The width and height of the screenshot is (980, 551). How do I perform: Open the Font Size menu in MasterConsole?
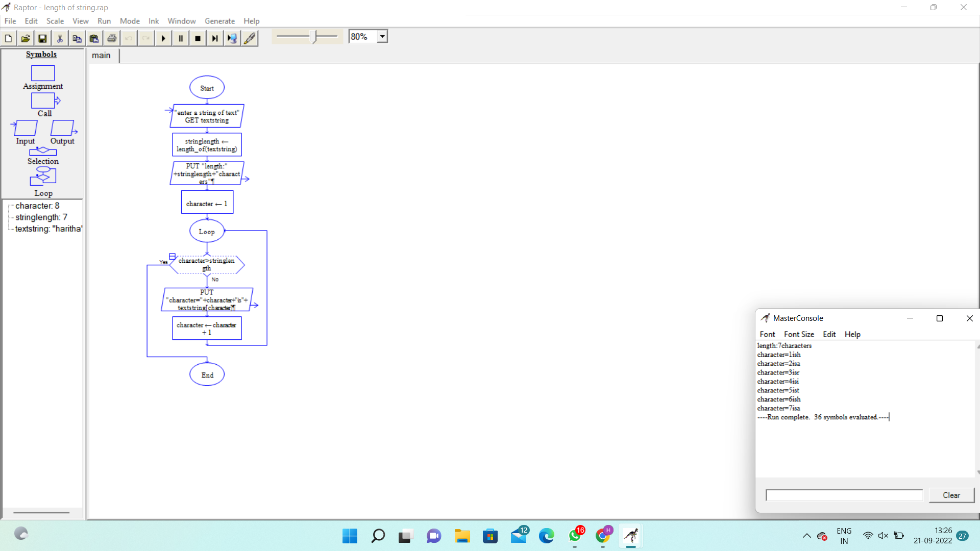click(799, 334)
